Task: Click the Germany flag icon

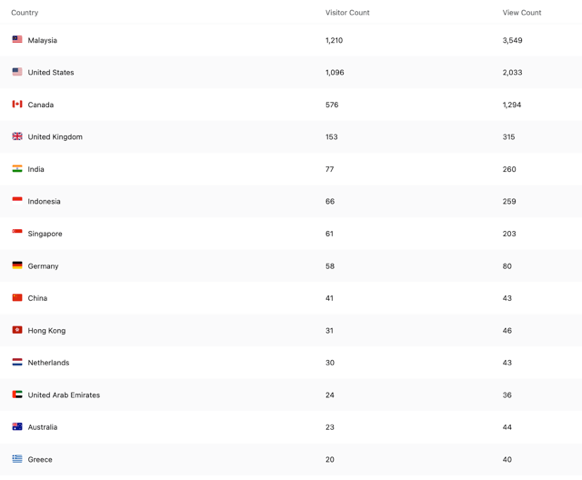Action: click(x=17, y=265)
